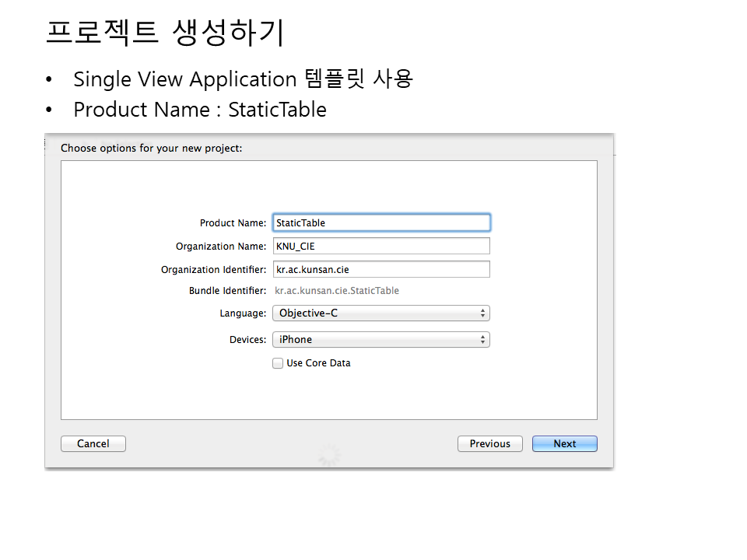Click the "Choose options for your new project" heading
Viewport: 747px width, 560px height.
pyautogui.click(x=151, y=148)
